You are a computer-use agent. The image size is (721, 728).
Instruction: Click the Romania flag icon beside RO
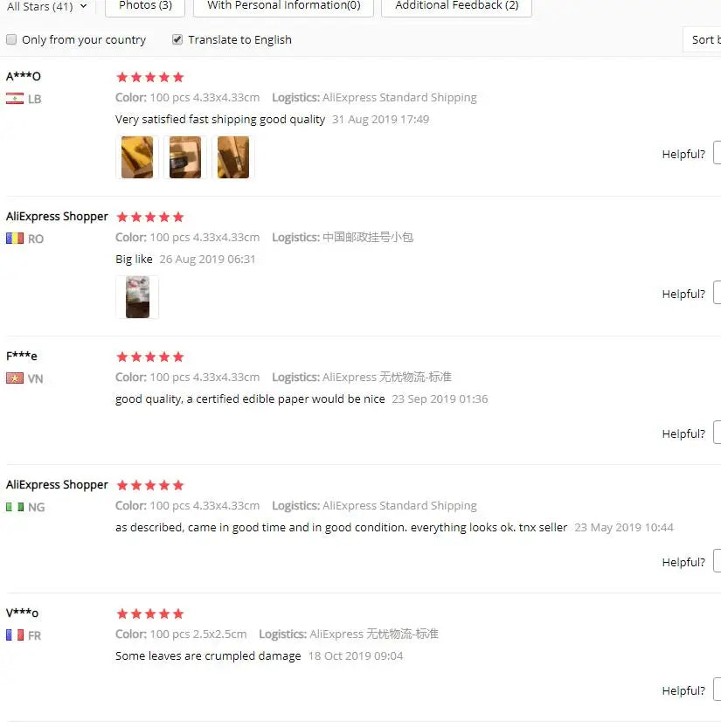(14, 239)
